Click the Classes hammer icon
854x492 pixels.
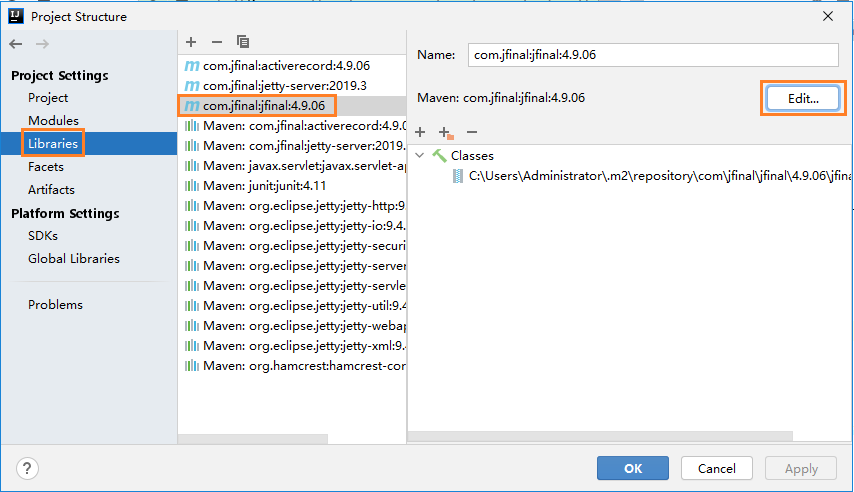440,156
